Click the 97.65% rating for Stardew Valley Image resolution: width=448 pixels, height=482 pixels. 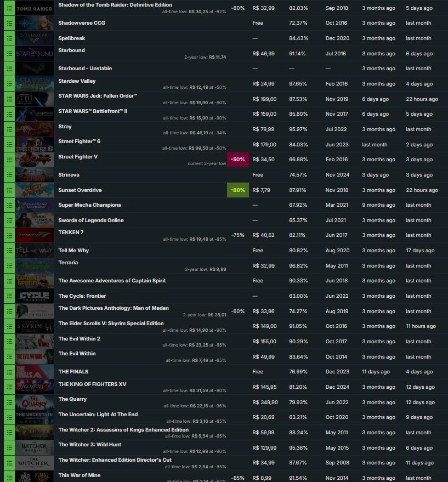pos(298,83)
